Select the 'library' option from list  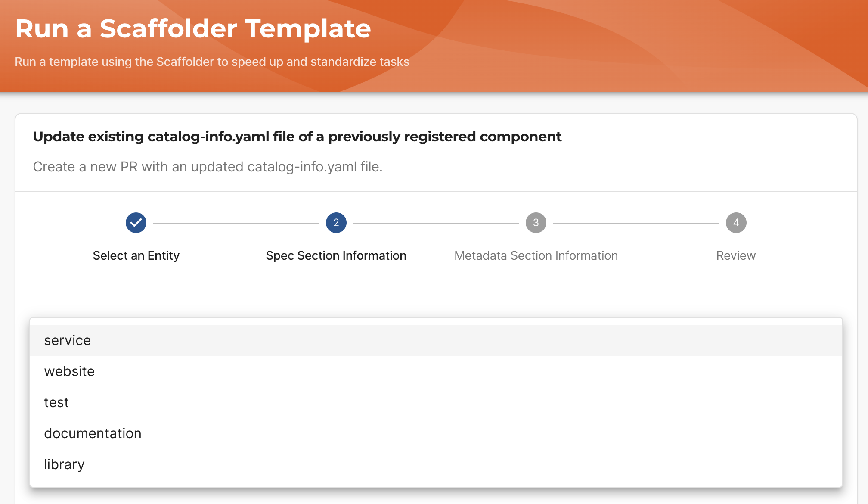tap(64, 464)
